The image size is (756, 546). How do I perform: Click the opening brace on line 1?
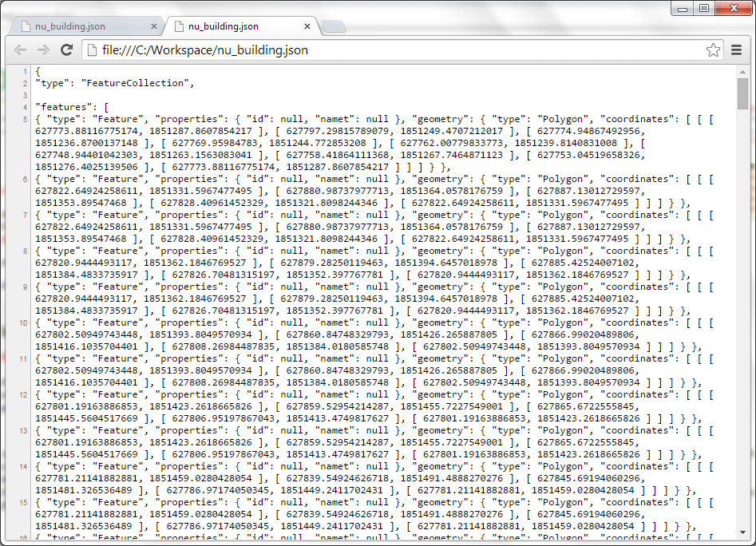(x=38, y=71)
